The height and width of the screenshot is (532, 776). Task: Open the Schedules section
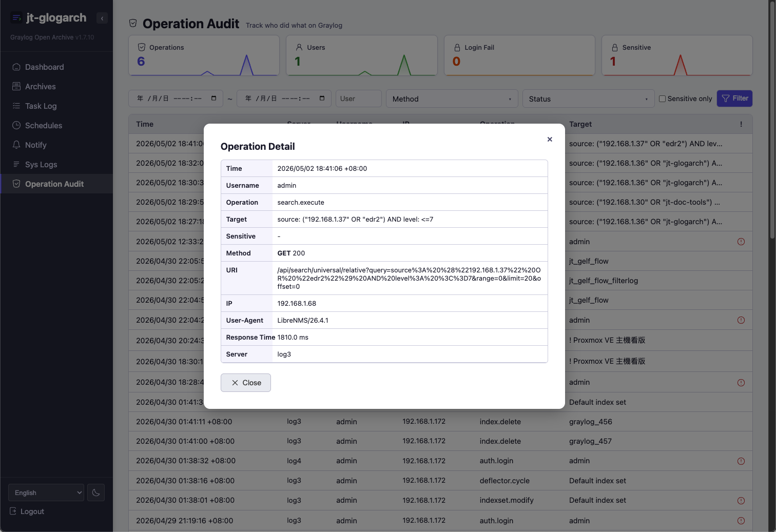[56, 126]
